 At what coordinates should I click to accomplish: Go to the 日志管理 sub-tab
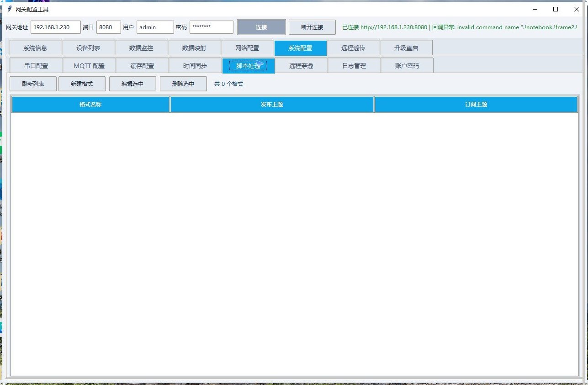354,65
